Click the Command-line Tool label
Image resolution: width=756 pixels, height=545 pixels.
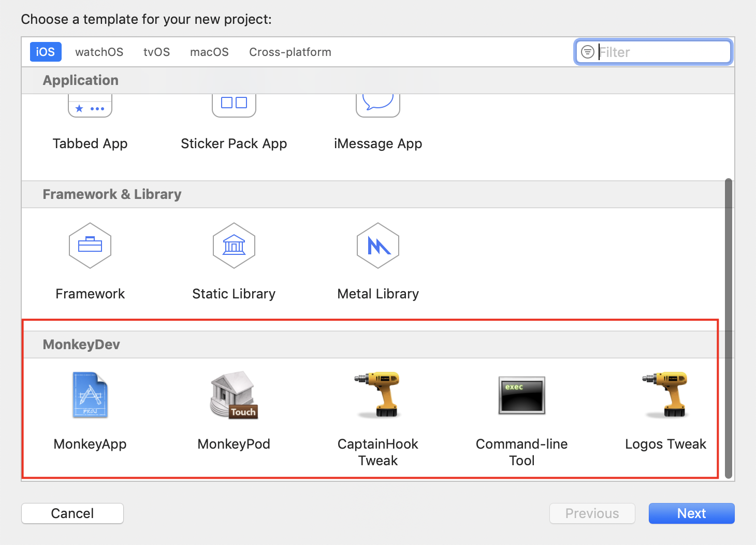pyautogui.click(x=522, y=452)
